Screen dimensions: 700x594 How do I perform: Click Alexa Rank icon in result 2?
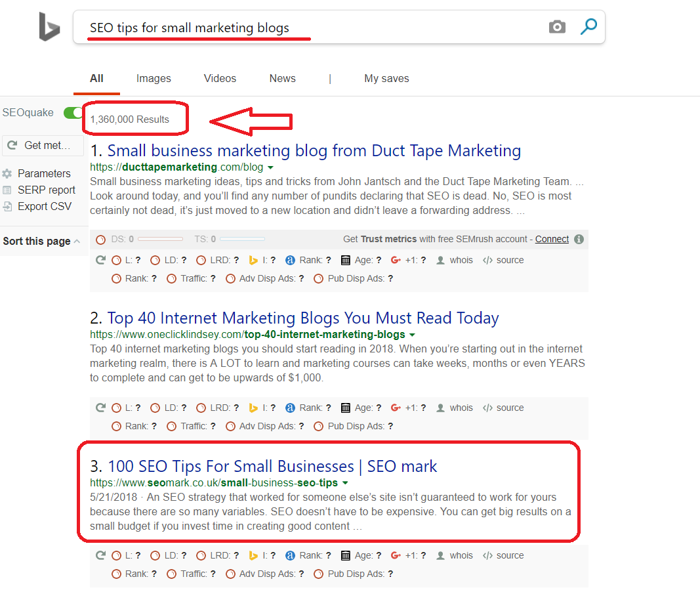tap(290, 408)
